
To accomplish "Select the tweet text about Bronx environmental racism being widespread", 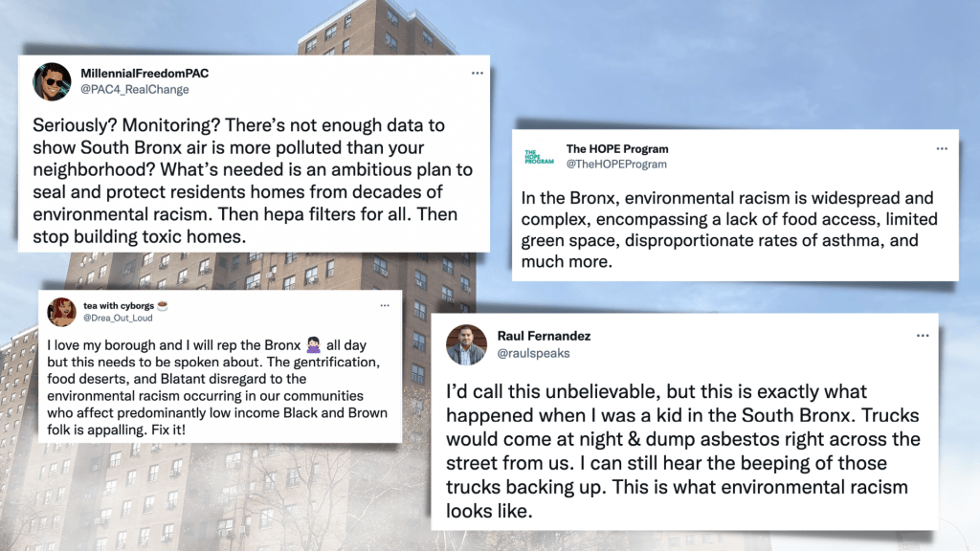I will coord(729,230).
